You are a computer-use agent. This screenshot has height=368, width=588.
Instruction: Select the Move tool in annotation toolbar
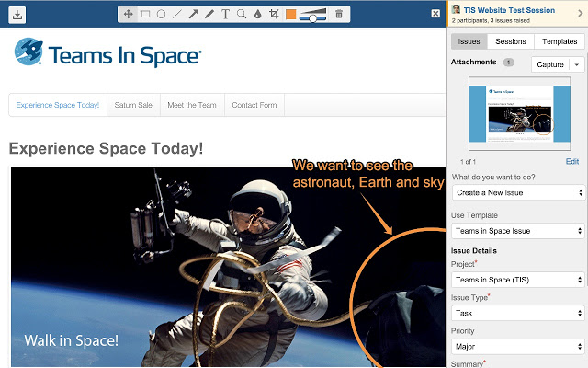(129, 15)
